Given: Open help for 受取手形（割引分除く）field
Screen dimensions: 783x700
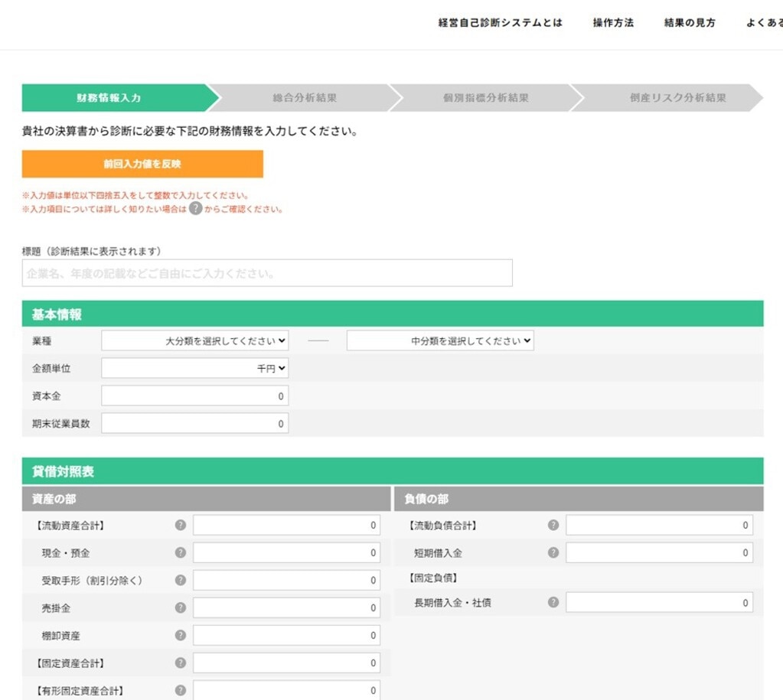Looking at the screenshot, I should 181,580.
